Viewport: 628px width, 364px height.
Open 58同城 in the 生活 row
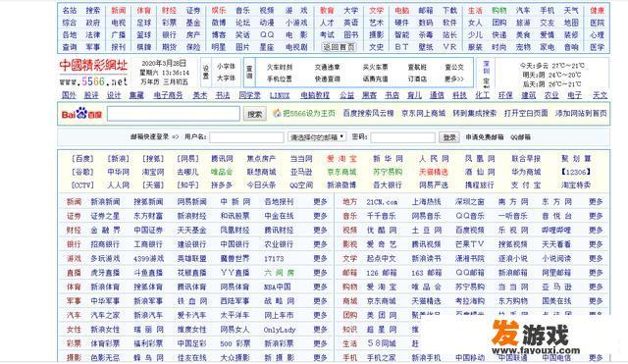(x=382, y=343)
